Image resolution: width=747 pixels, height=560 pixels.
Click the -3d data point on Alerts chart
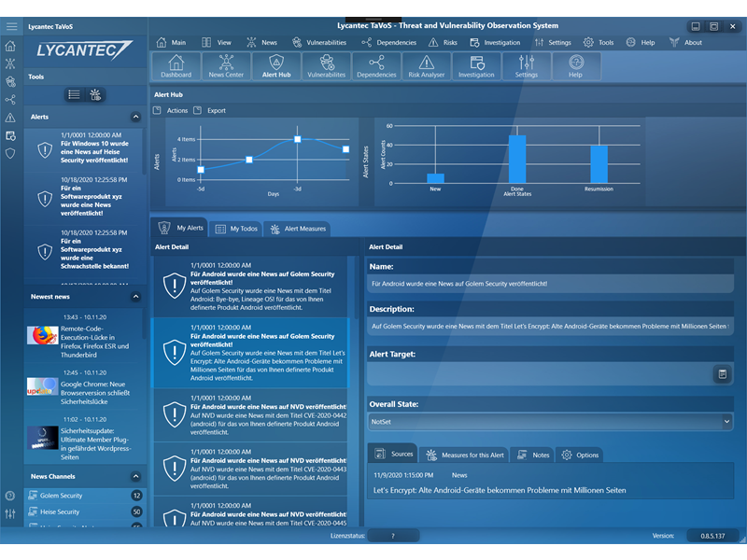[x=297, y=139]
